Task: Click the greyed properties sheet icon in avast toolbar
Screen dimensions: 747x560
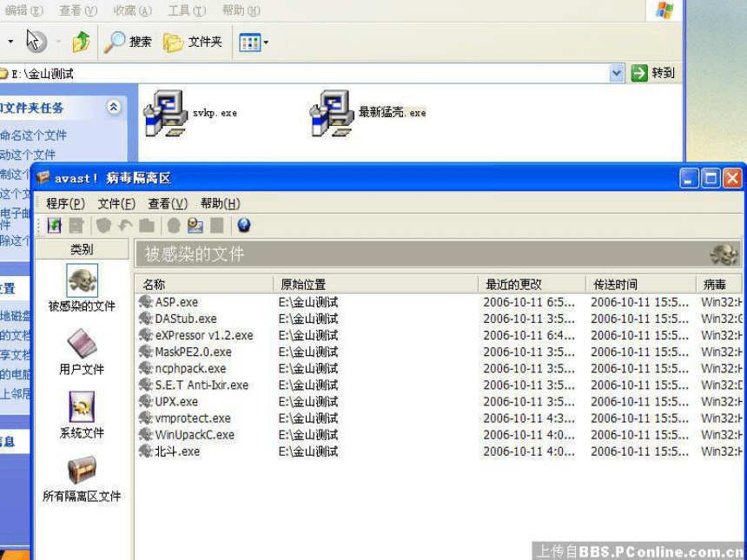Action: coord(76,225)
